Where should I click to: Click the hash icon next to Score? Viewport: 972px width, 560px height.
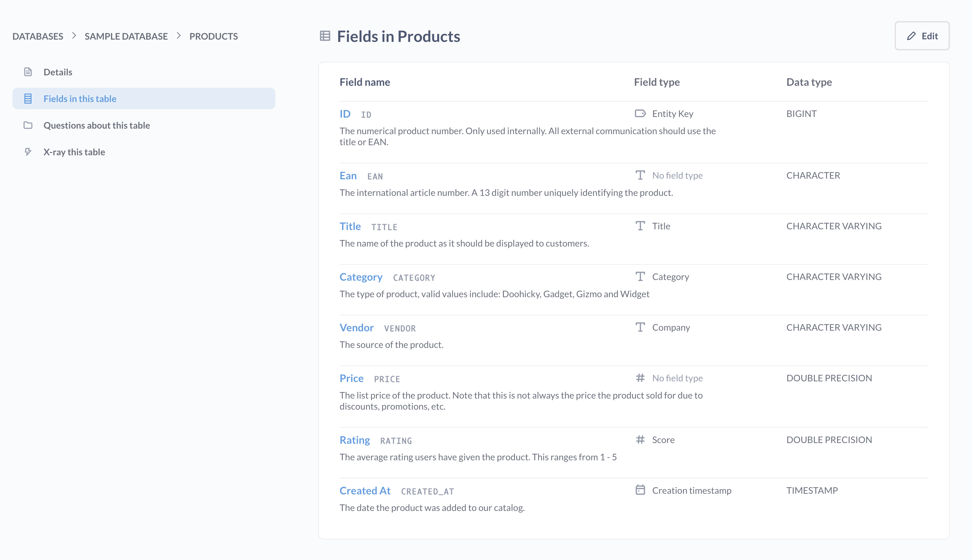click(640, 439)
